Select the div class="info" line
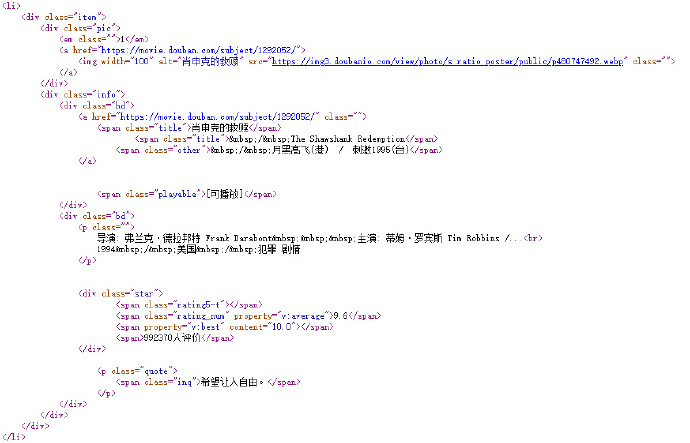This screenshot has height=443, width=690. click(83, 95)
